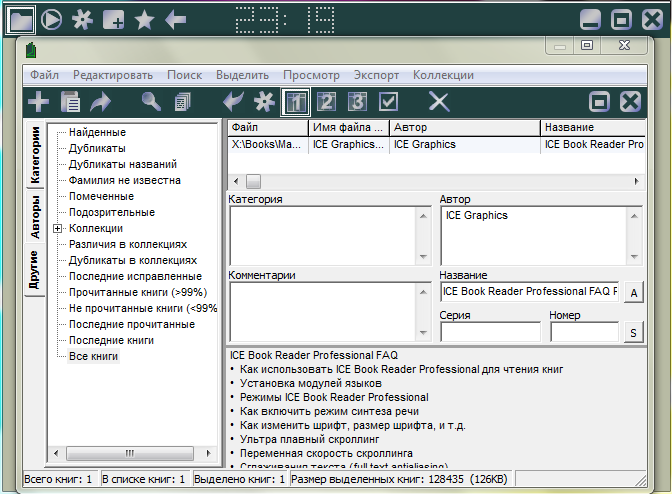Toggle the checkmark box toolbar button
The height and width of the screenshot is (494, 672).
(388, 101)
